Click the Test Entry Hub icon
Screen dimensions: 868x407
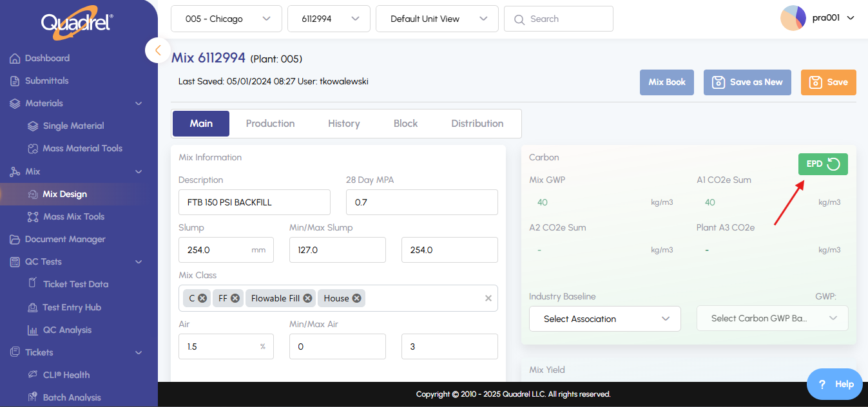point(33,308)
